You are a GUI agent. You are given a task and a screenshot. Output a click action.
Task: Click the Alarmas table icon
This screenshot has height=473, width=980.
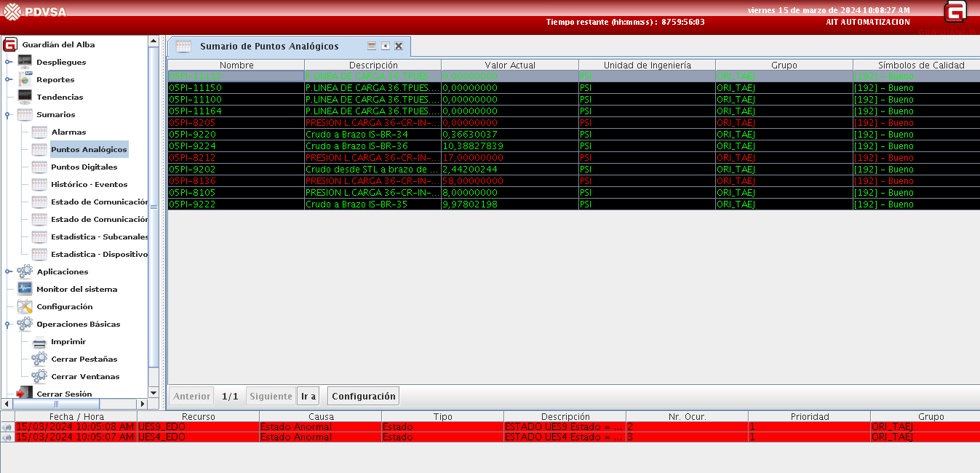[x=39, y=132]
